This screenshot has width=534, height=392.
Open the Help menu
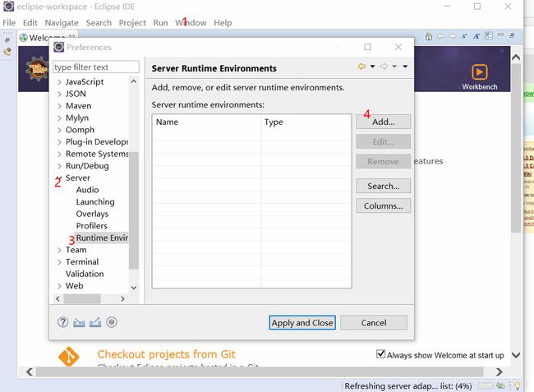(223, 23)
